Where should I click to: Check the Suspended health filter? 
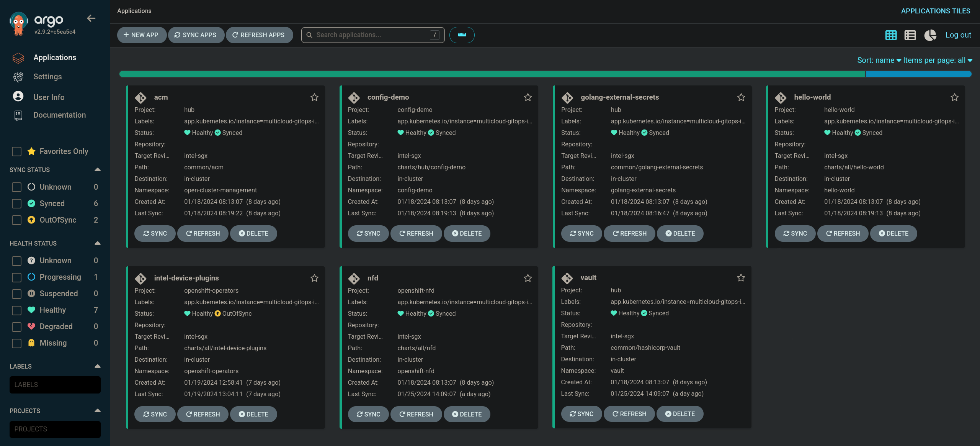16,294
